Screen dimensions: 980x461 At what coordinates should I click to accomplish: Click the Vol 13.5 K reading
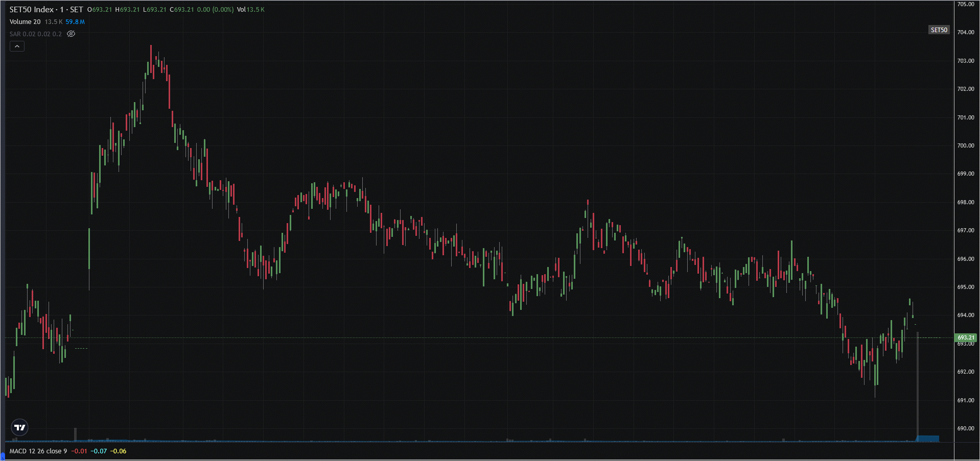click(251, 10)
